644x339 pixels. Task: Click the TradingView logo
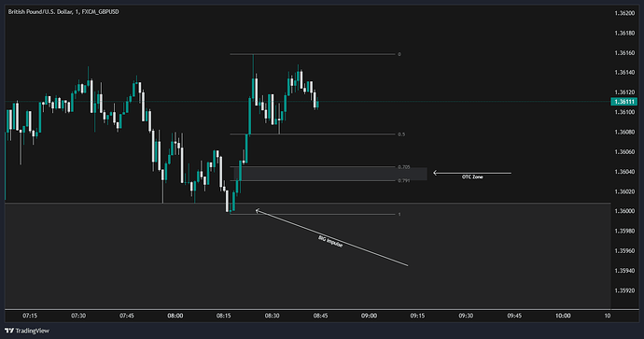27,331
